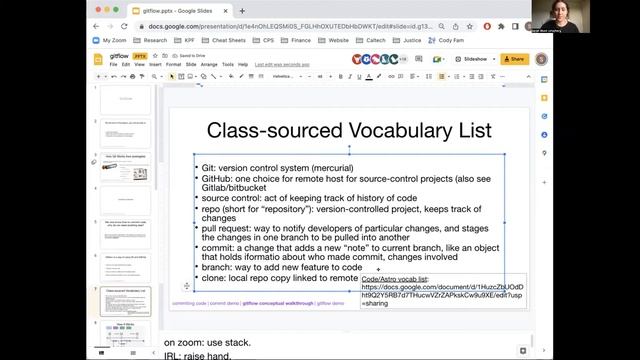Collapse the toolbar with the up chevron
Screen dimensions: 640x360
click(x=529, y=76)
